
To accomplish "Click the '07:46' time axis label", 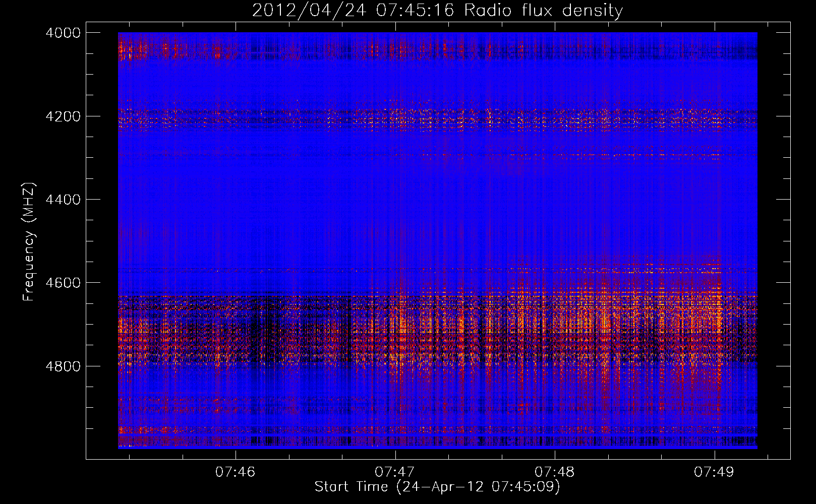I will click(x=235, y=472).
